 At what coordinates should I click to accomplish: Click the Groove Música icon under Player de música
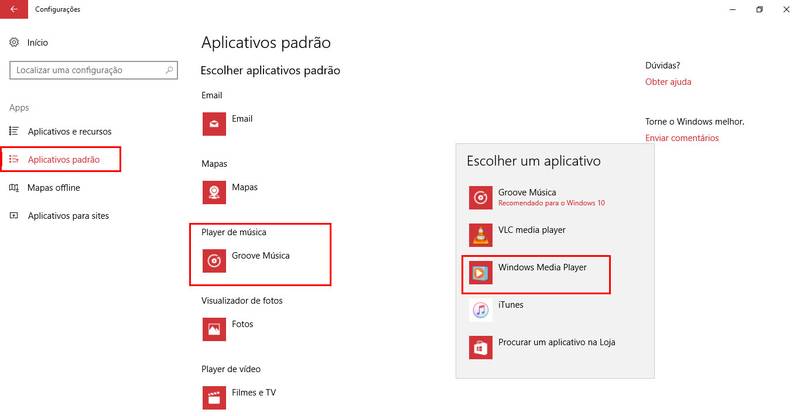tap(214, 261)
